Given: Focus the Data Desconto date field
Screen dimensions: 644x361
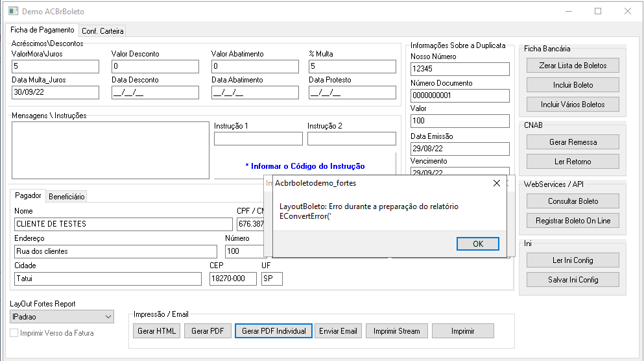Looking at the screenshot, I should [155, 92].
